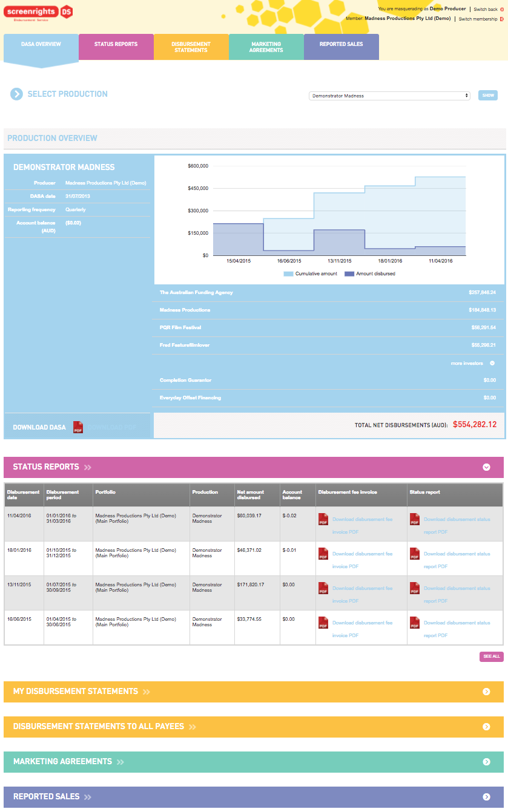Open status report PDF icon for 11/04/2016
The height and width of the screenshot is (812, 508).
(415, 519)
